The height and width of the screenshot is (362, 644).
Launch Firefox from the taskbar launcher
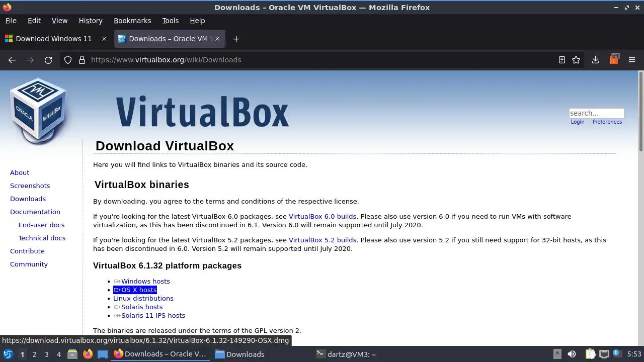coord(88,354)
